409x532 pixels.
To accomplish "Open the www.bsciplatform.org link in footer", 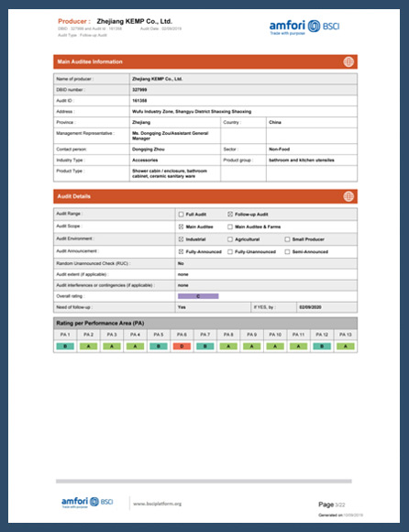I will pos(158,504).
